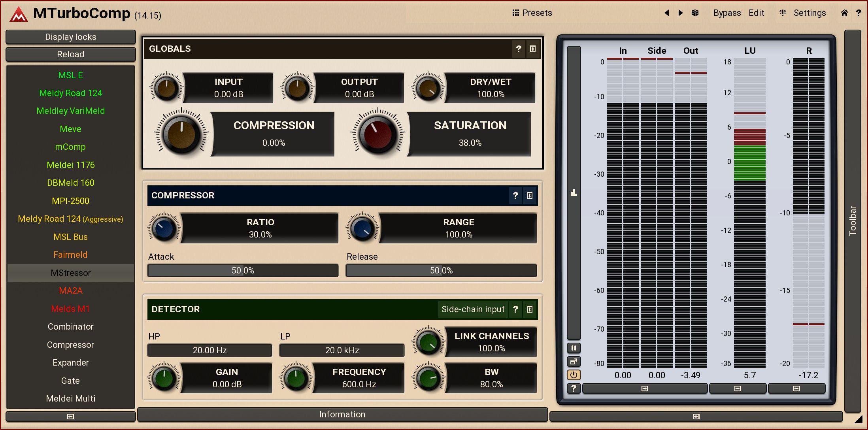Click Compressor panel preset icon

point(530,196)
